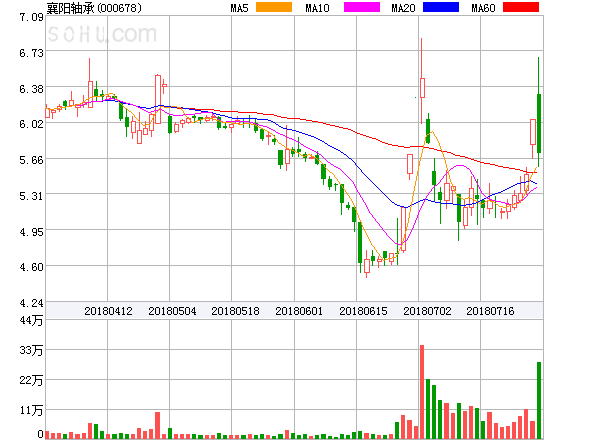This screenshot has width=600, height=440.
Task: Click the red MA60 legend swatch
Action: pos(521,7)
